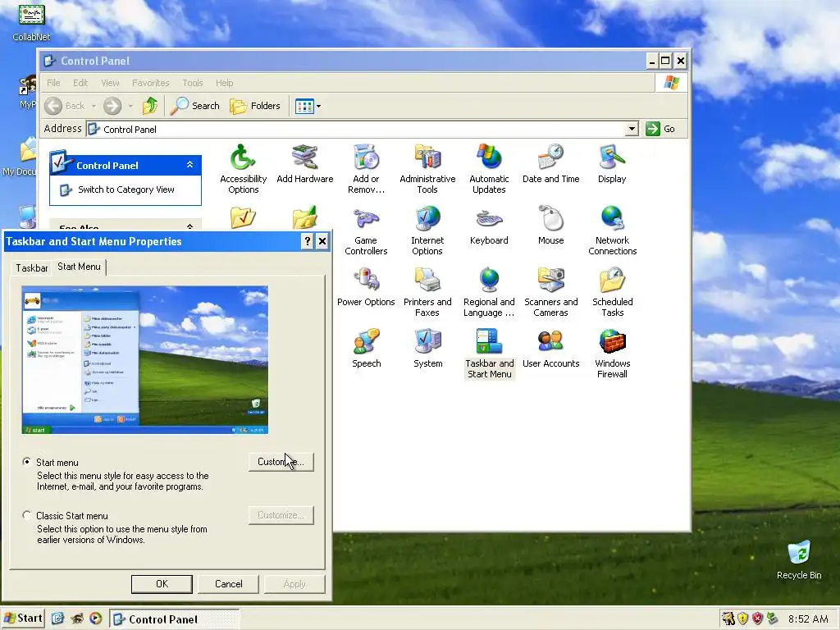Open Date and Time settings icon
840x630 pixels.
(550, 164)
